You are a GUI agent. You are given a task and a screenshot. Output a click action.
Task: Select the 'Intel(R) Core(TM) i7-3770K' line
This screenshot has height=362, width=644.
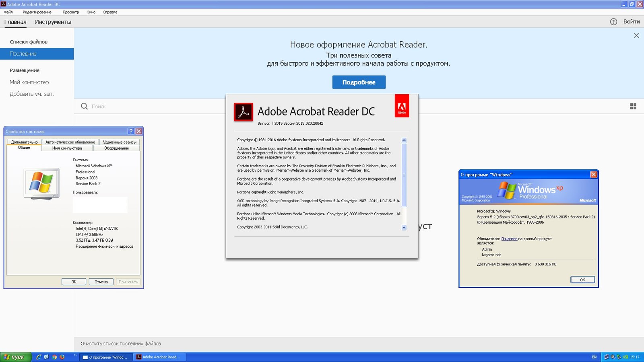(x=97, y=228)
